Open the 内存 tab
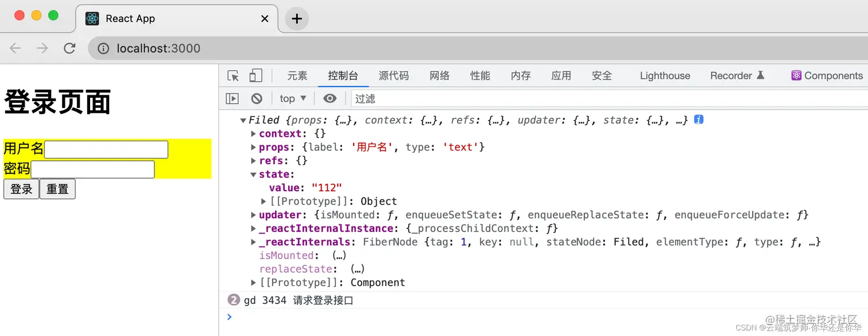 pyautogui.click(x=521, y=75)
